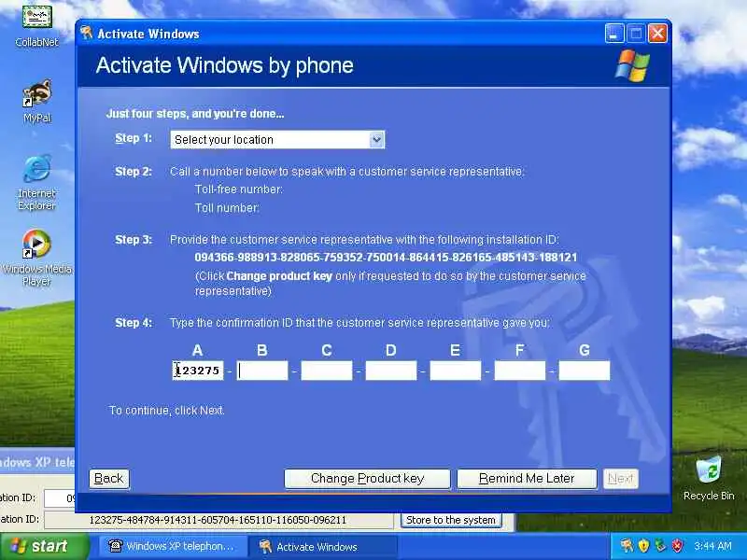Minimize the Activate Windows dialog
The width and height of the screenshot is (747, 560).
[614, 34]
